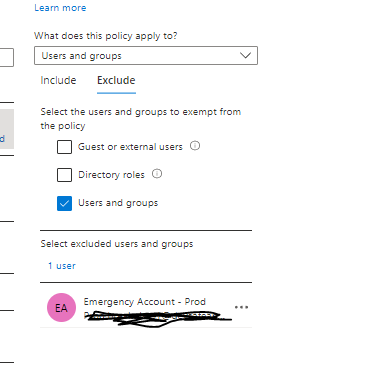Enable the Directory roles checkbox

pyautogui.click(x=64, y=175)
